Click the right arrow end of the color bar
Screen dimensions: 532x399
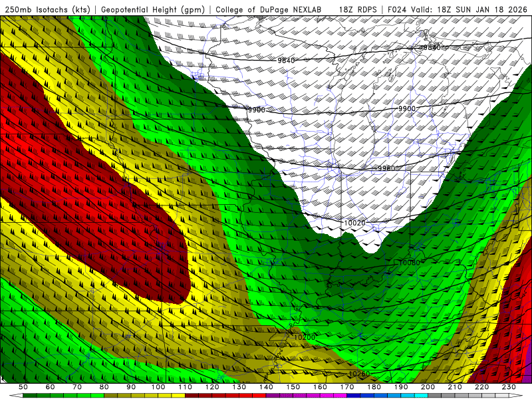[x=516, y=396]
